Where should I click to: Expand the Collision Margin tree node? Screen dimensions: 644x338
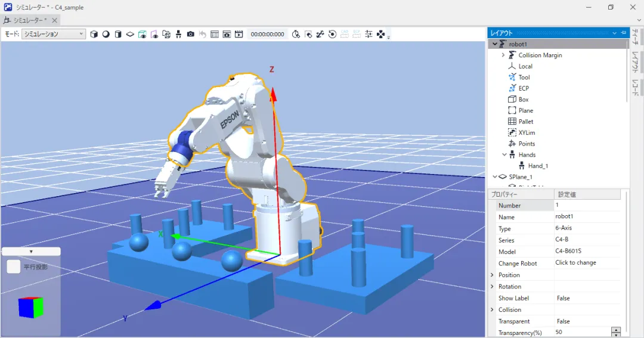pyautogui.click(x=503, y=55)
